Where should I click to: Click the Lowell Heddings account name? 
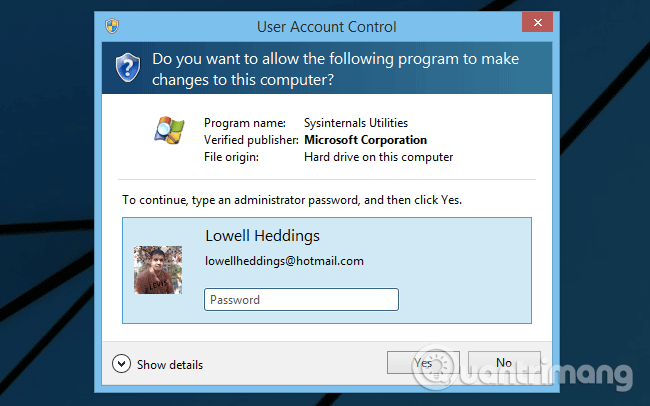click(262, 236)
